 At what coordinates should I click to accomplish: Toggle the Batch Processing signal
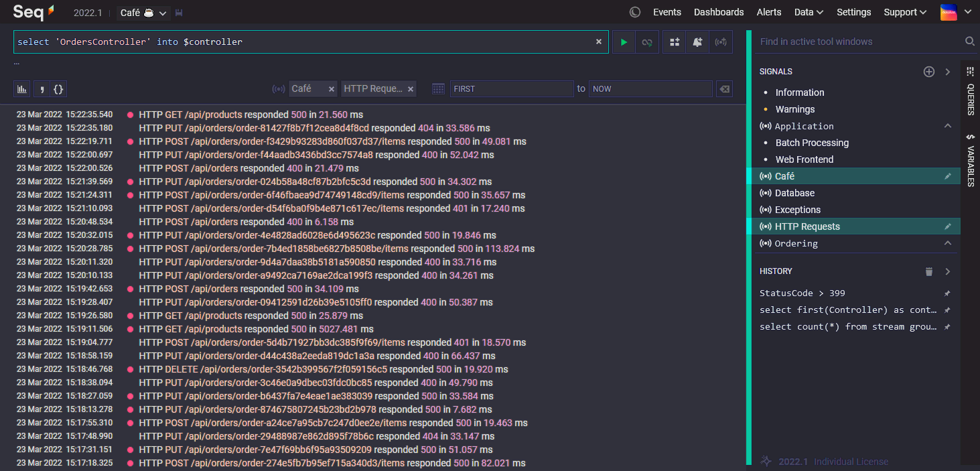812,143
